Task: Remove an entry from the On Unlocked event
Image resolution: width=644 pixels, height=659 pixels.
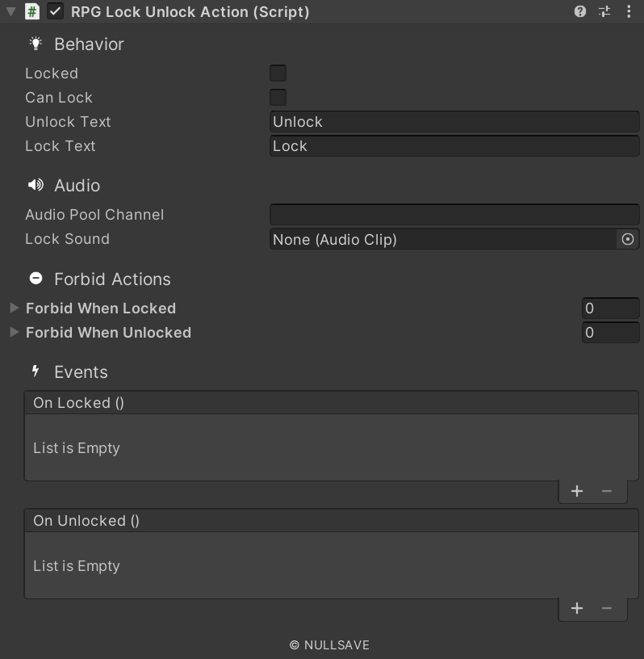Action: [606, 608]
